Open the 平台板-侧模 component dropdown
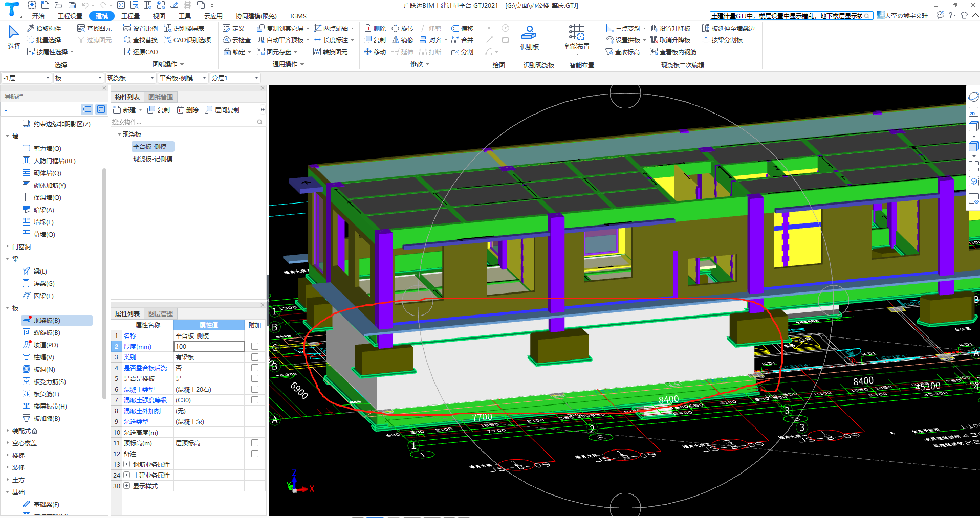 tap(183, 78)
